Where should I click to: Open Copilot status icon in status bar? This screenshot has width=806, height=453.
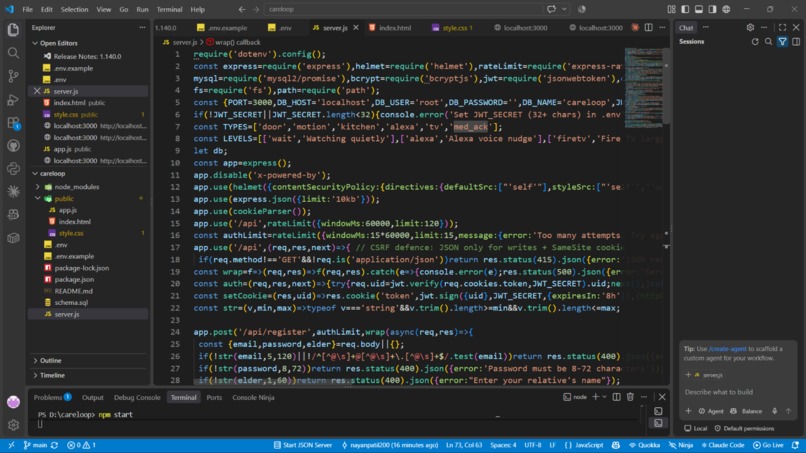[x=616, y=445]
